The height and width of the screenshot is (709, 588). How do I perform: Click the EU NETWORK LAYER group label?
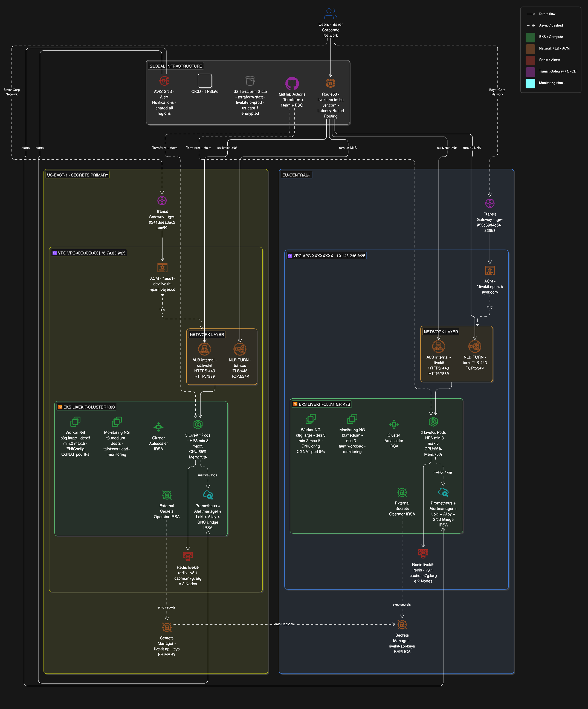[441, 332]
